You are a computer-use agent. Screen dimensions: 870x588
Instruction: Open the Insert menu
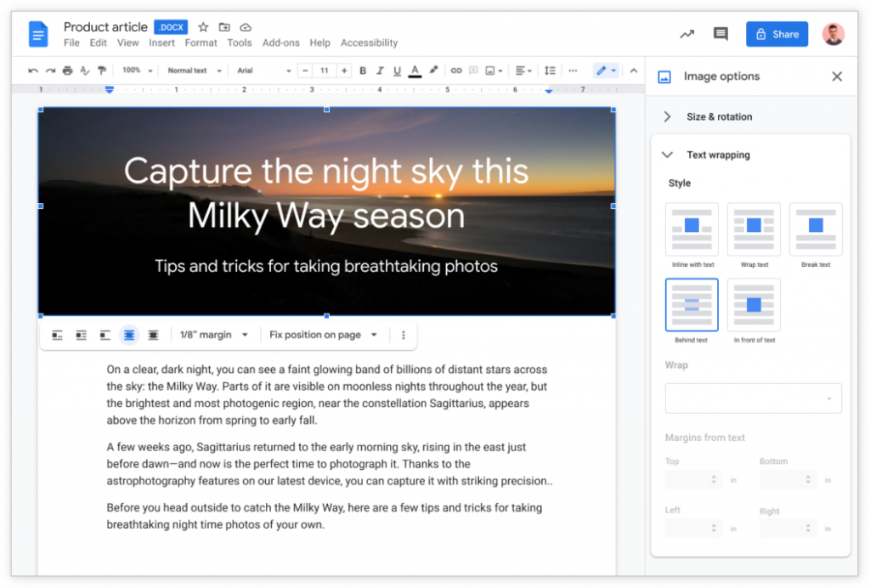pyautogui.click(x=161, y=42)
